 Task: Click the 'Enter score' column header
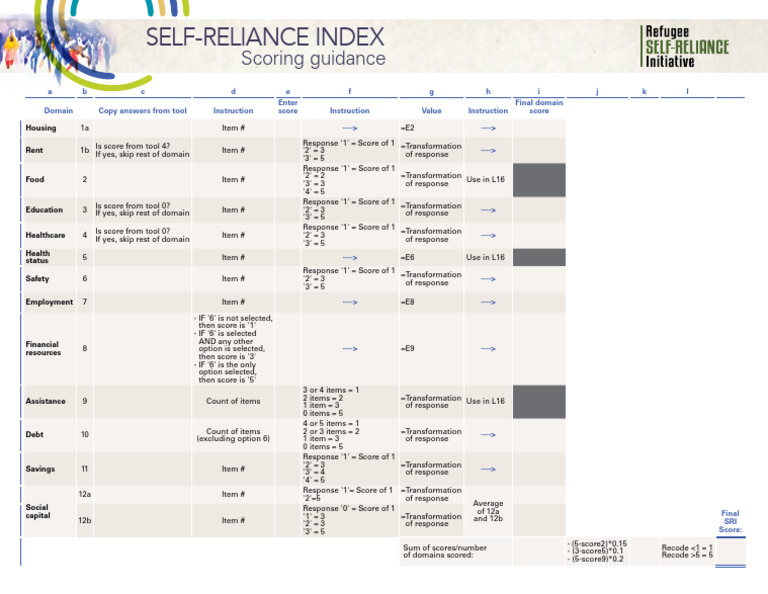(x=288, y=107)
